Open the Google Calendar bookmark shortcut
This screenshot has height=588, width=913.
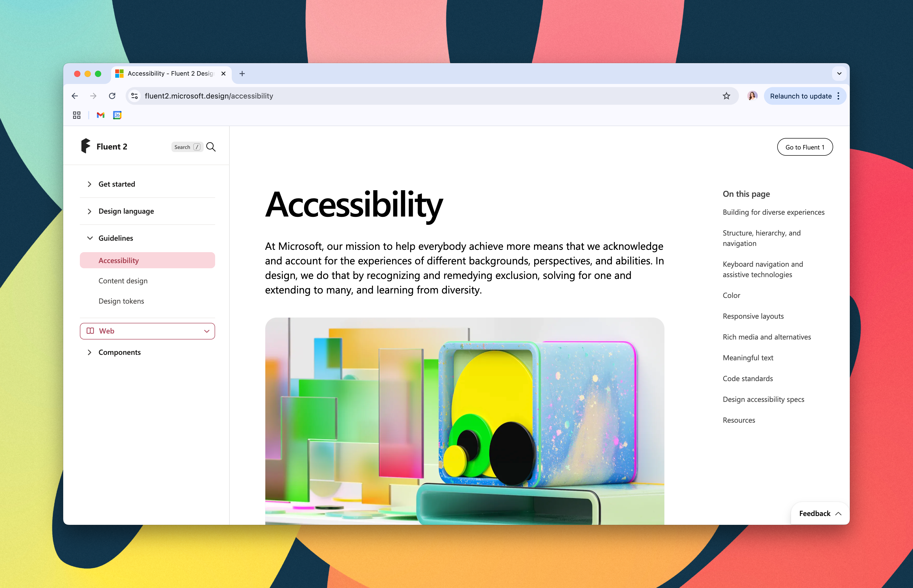(117, 115)
